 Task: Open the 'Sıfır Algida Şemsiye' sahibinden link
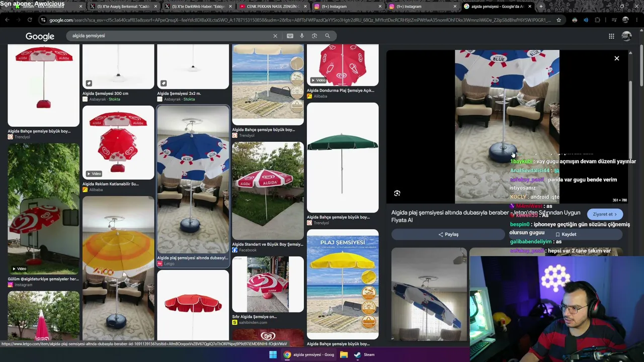254,317
